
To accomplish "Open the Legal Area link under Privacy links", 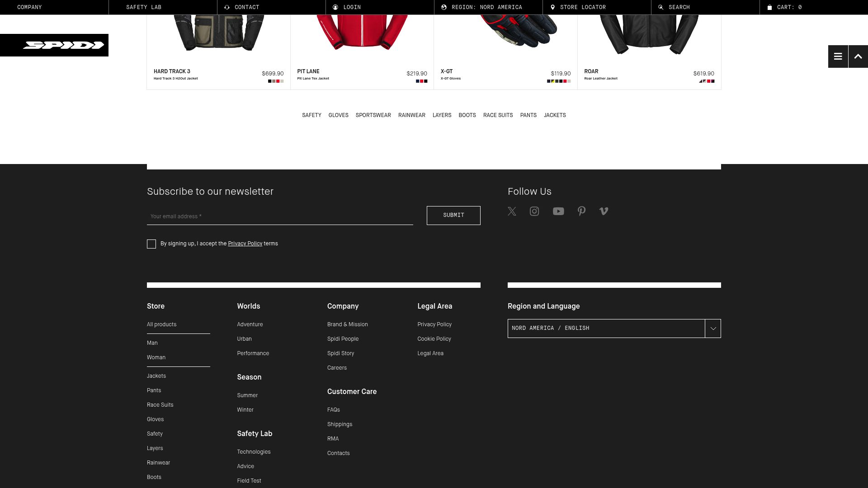I will pyautogui.click(x=430, y=353).
